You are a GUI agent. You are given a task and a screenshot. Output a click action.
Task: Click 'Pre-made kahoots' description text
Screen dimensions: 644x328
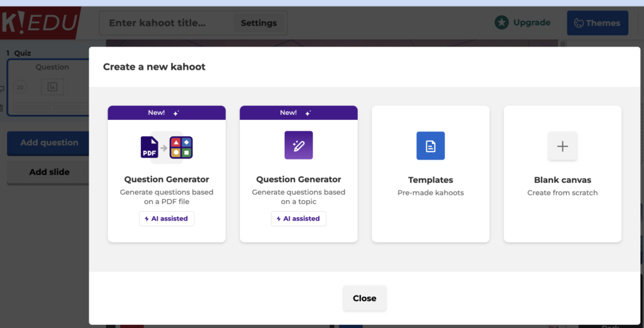[x=430, y=192]
